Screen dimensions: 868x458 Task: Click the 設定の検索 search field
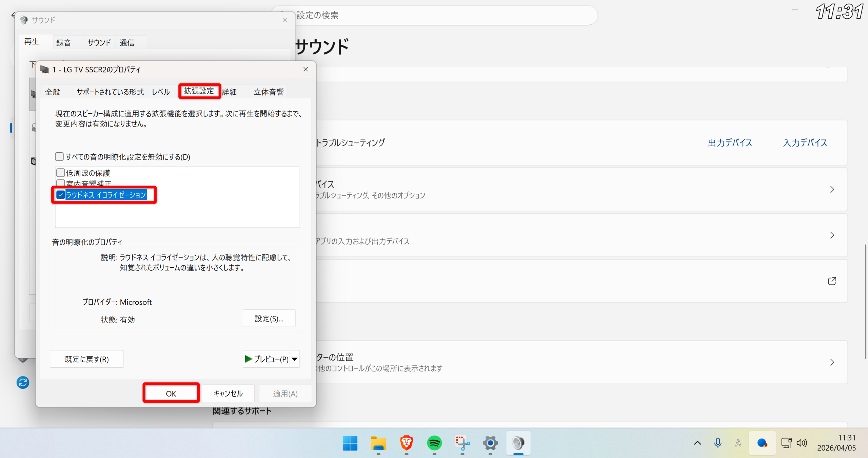(x=441, y=15)
